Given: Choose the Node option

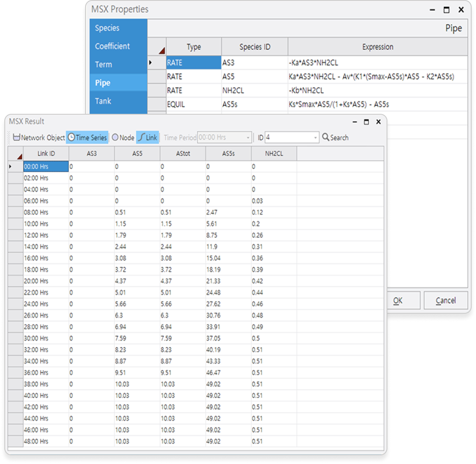Looking at the screenshot, I should point(123,138).
